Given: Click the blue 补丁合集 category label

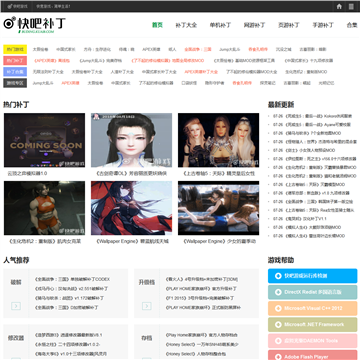Looking at the screenshot, I should [15, 72].
